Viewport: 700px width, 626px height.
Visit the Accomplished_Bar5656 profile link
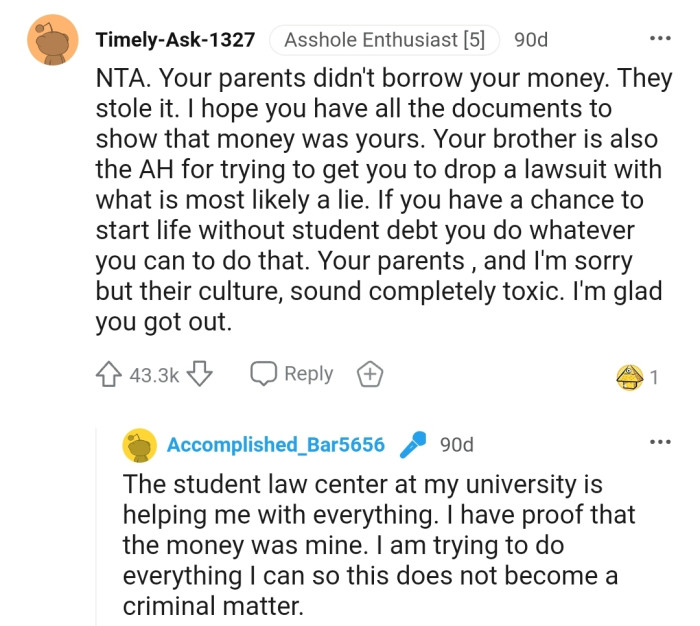[276, 445]
